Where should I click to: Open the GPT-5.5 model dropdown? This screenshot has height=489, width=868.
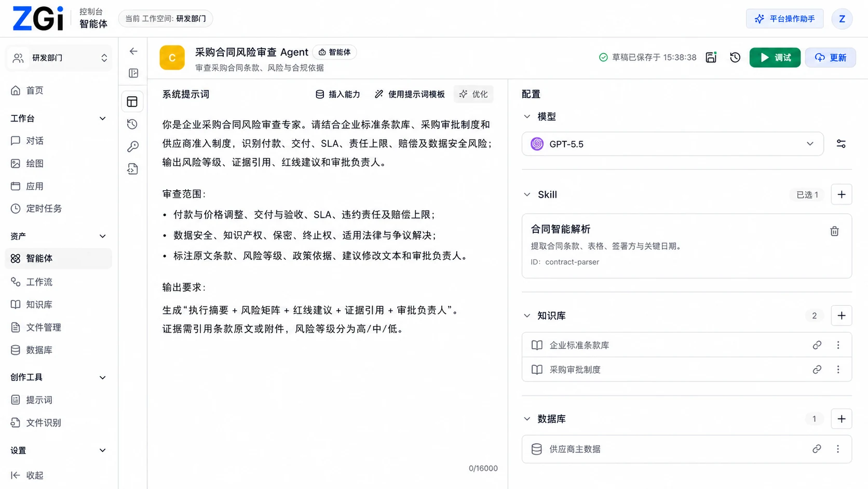pos(672,144)
